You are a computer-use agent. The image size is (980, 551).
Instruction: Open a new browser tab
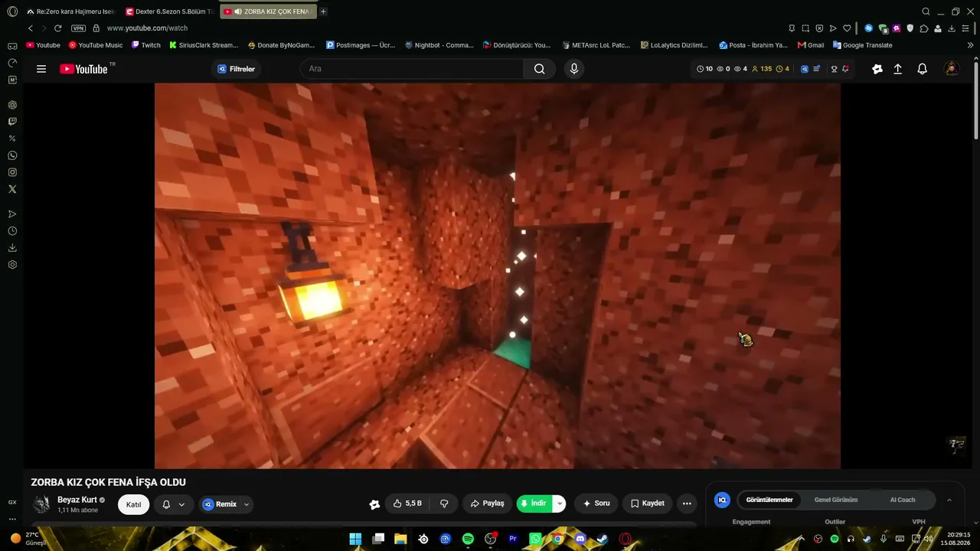point(323,11)
